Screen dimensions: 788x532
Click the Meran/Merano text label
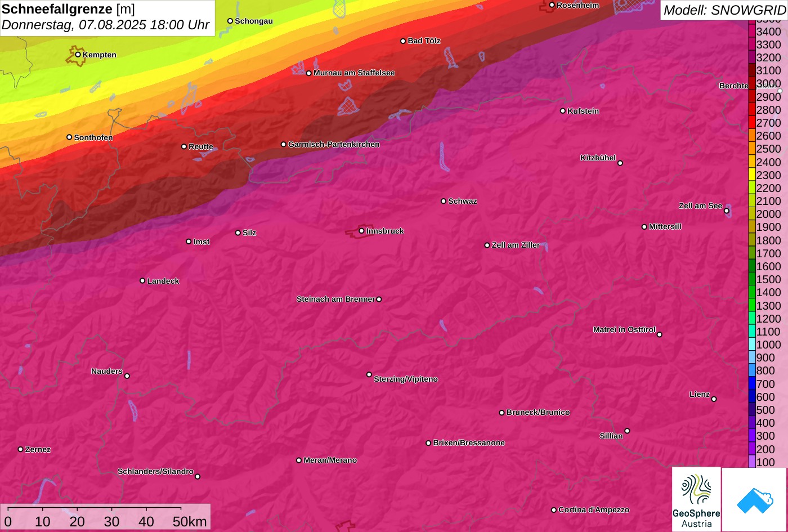click(x=330, y=461)
